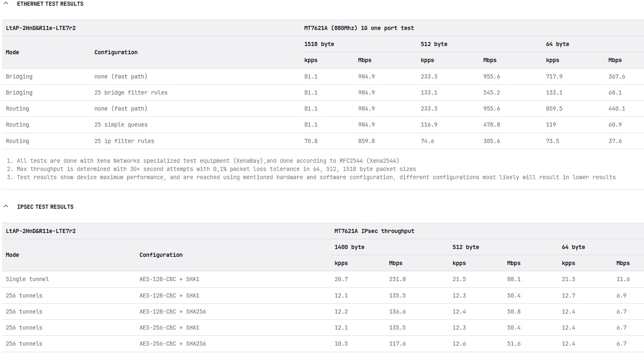Click the 1518 byte column header
This screenshot has width=644, height=353.
click(319, 44)
